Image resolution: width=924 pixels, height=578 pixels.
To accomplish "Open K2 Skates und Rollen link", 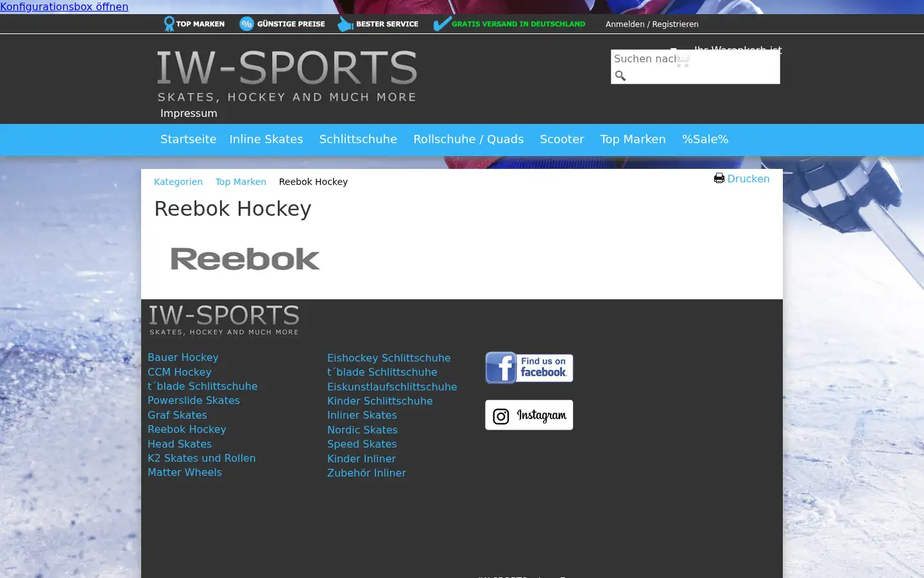I will click(201, 458).
